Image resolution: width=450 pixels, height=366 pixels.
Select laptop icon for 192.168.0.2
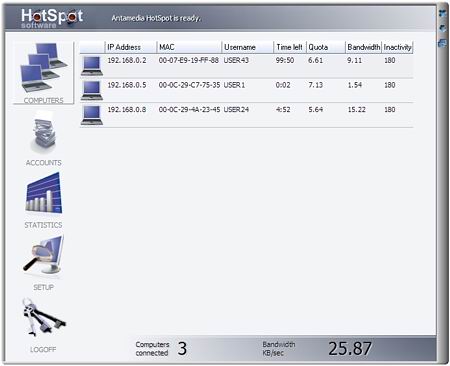[92, 66]
